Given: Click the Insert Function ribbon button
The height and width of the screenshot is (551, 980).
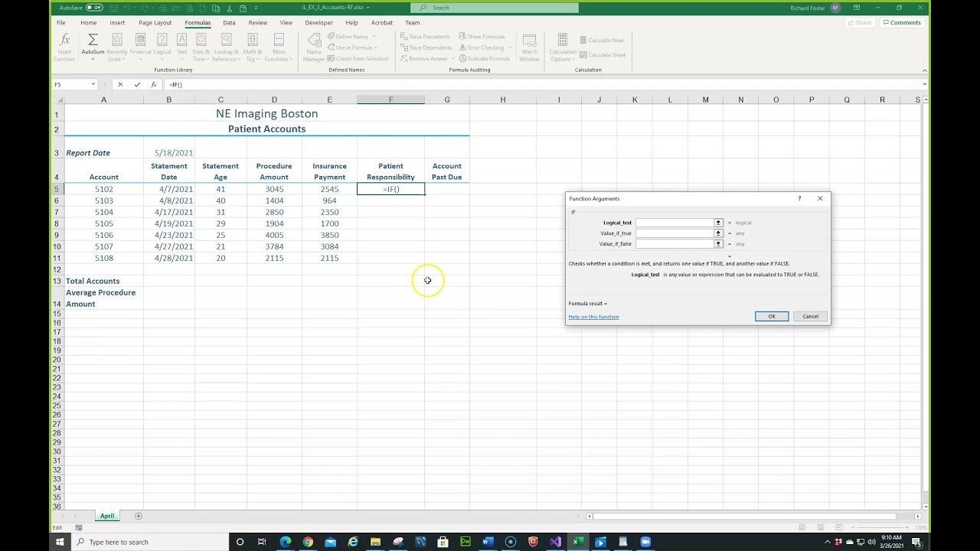Looking at the screenshot, I should pos(64,48).
